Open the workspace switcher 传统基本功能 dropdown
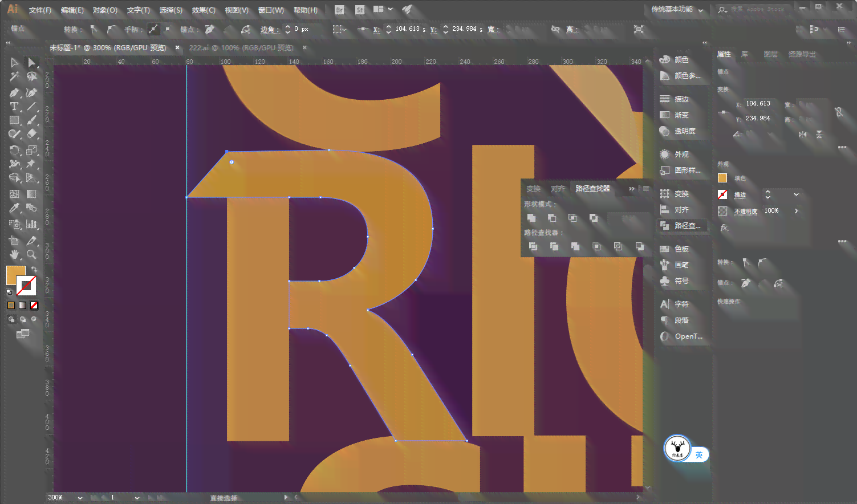 [x=677, y=10]
